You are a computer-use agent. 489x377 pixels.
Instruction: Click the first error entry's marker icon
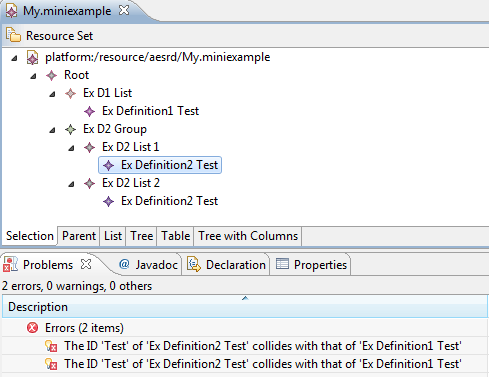coord(51,346)
